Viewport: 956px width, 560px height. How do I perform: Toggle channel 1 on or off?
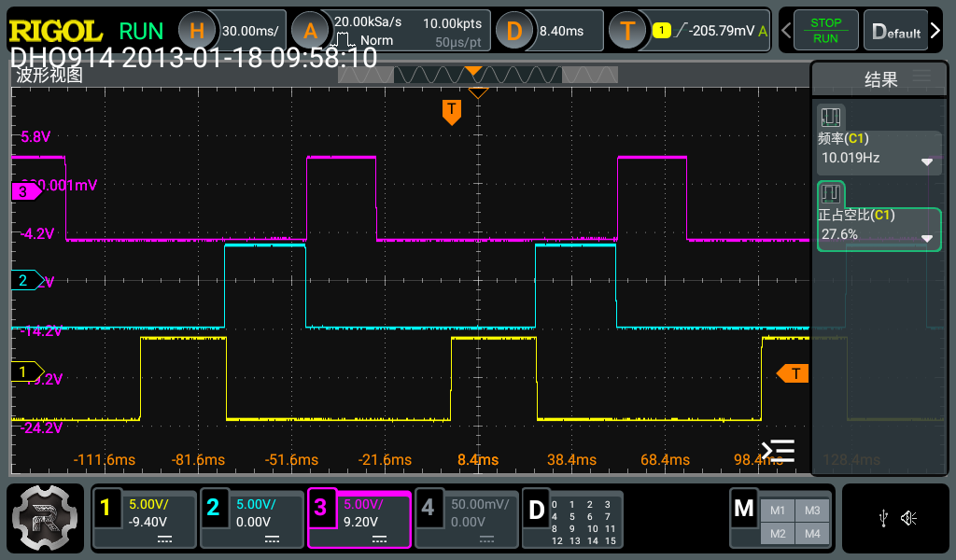[105, 509]
